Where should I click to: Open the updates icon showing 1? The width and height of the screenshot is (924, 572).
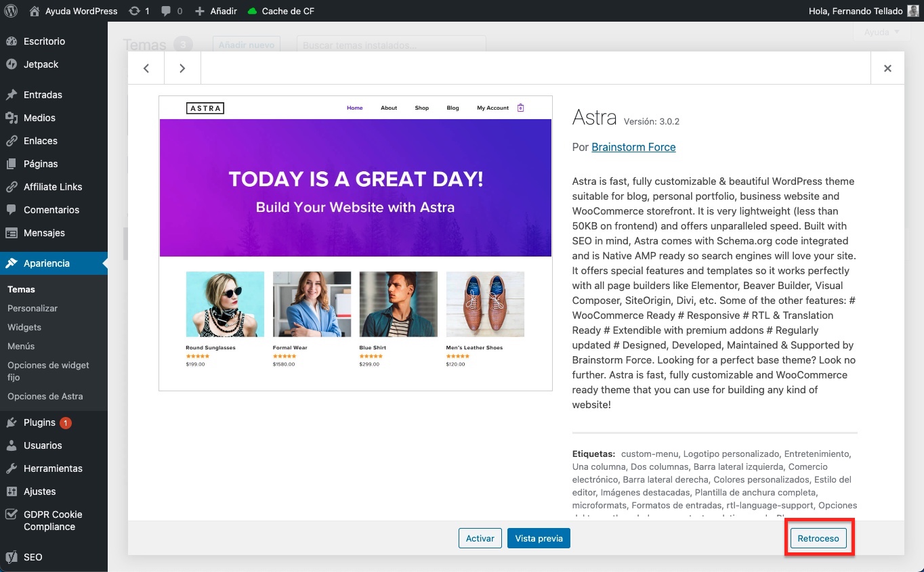pyautogui.click(x=134, y=11)
